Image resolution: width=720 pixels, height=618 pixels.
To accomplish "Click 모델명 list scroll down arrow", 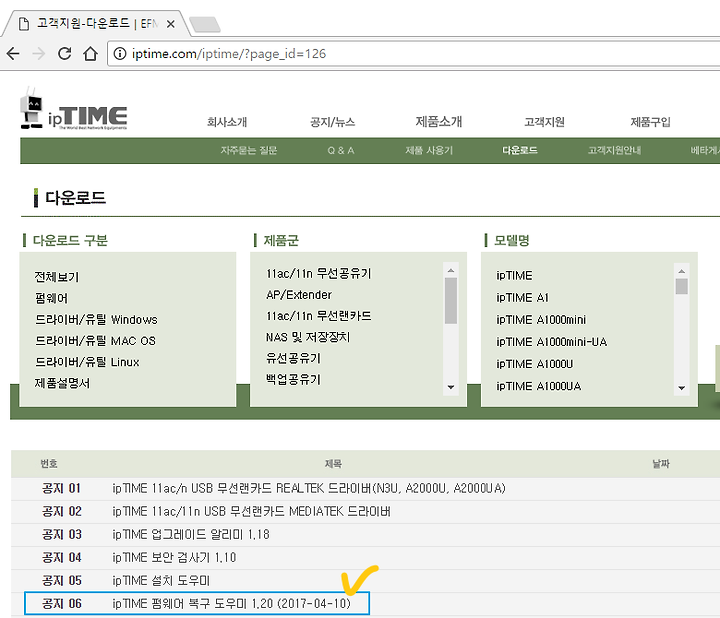I will tap(681, 388).
